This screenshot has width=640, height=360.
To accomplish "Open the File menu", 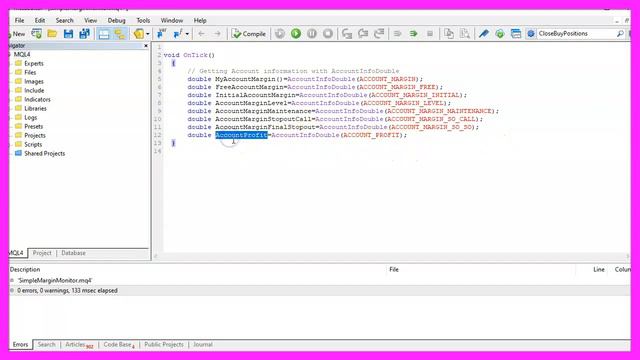I will [19, 20].
